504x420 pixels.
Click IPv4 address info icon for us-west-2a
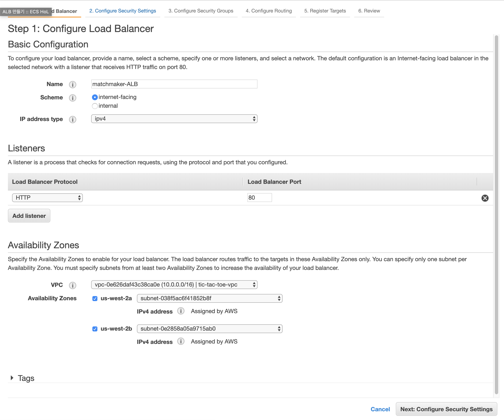181,311
